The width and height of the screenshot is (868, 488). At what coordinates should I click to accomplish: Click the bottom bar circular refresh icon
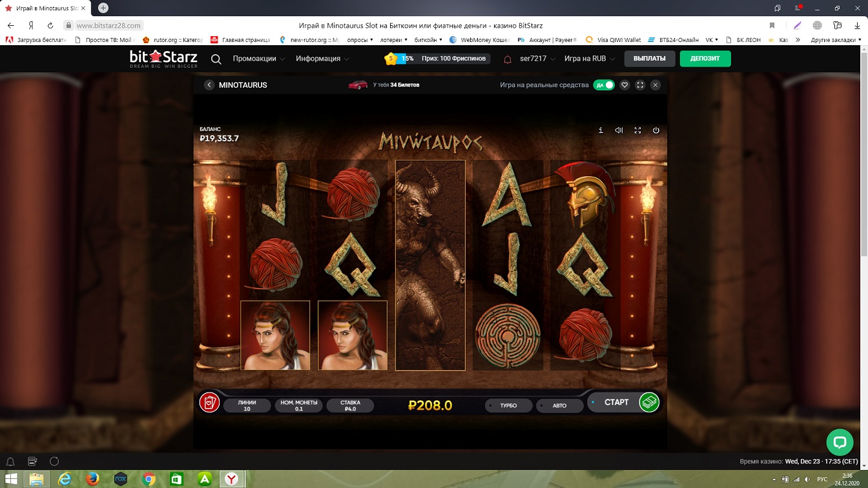click(x=54, y=462)
